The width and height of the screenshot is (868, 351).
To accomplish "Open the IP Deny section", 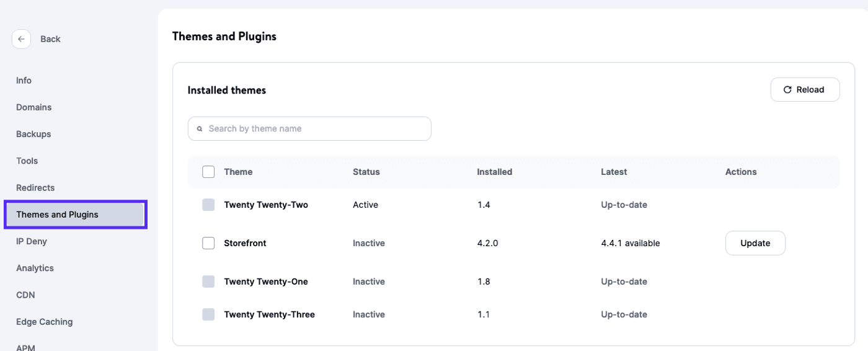I will 32,241.
